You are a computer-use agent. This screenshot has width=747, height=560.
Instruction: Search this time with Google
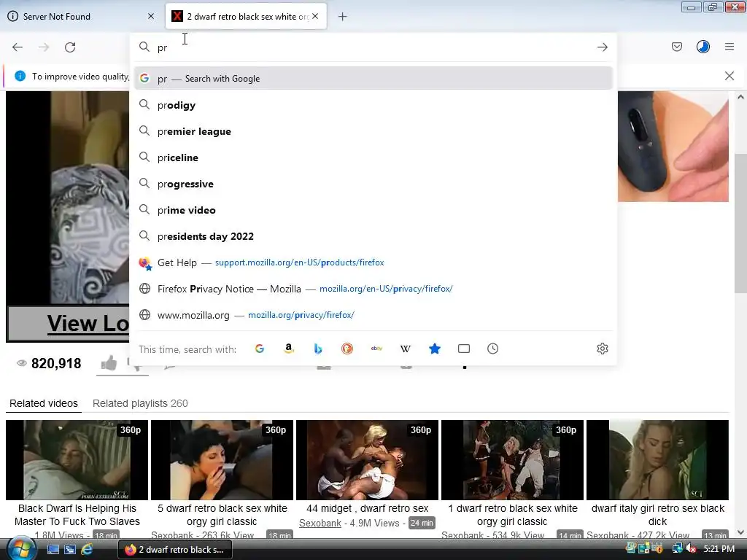(x=260, y=349)
